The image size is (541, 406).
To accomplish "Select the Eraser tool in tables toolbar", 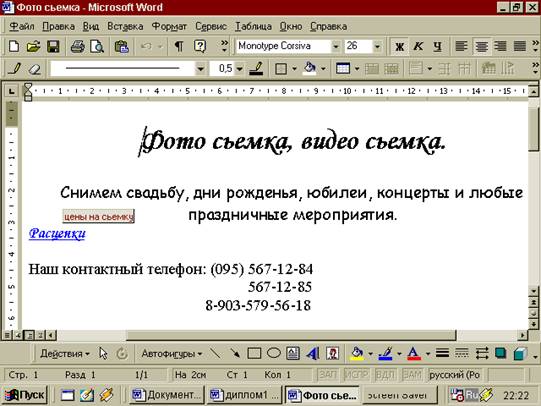I will click(x=35, y=69).
